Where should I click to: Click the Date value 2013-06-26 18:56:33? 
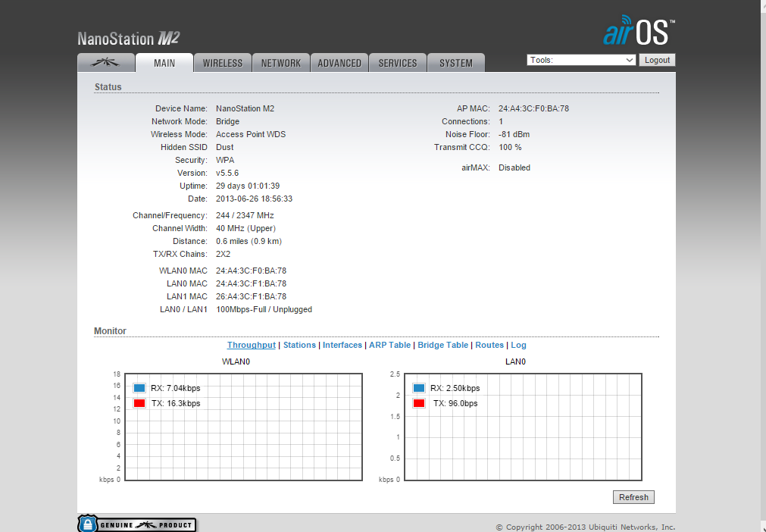coord(254,199)
